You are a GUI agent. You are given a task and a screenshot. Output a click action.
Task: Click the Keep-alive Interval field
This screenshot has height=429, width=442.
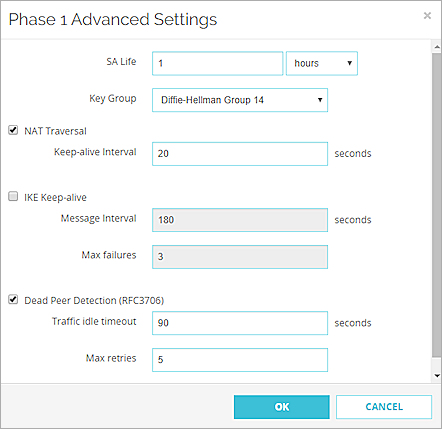240,154
